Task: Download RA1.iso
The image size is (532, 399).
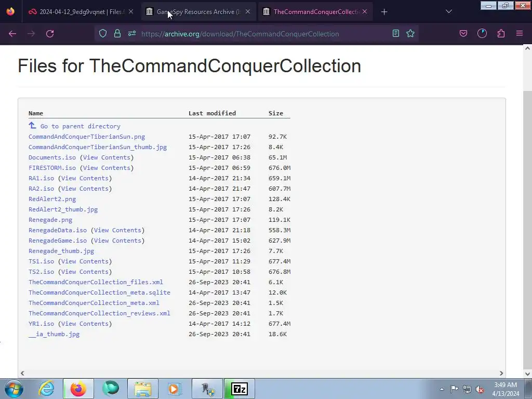Action: click(x=42, y=179)
